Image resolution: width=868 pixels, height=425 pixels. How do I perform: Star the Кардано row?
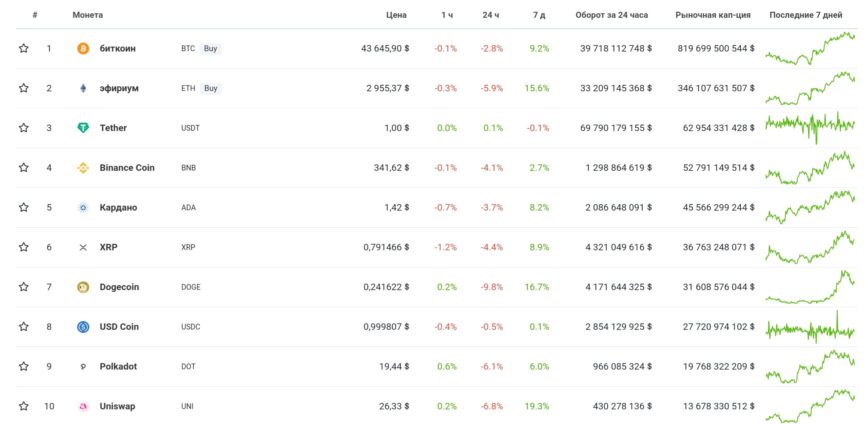point(23,207)
